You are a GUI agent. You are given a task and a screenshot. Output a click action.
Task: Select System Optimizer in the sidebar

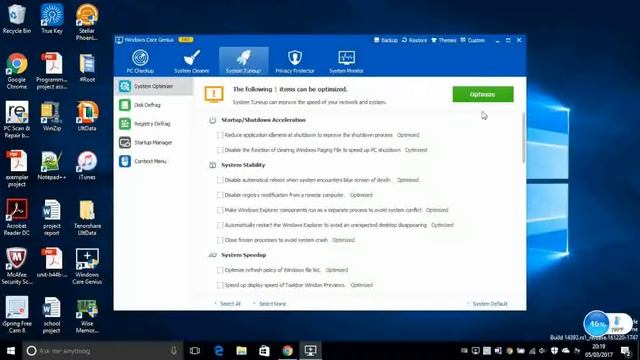[153, 86]
